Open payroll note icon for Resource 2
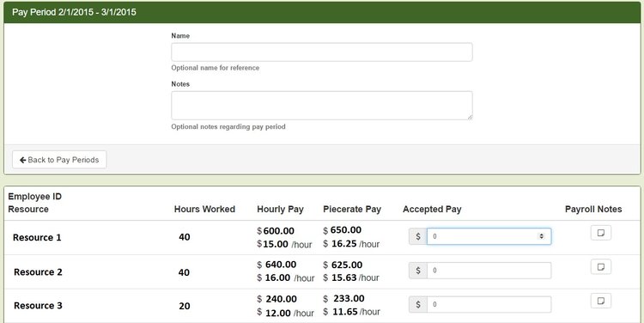This screenshot has height=323, width=644. click(601, 266)
